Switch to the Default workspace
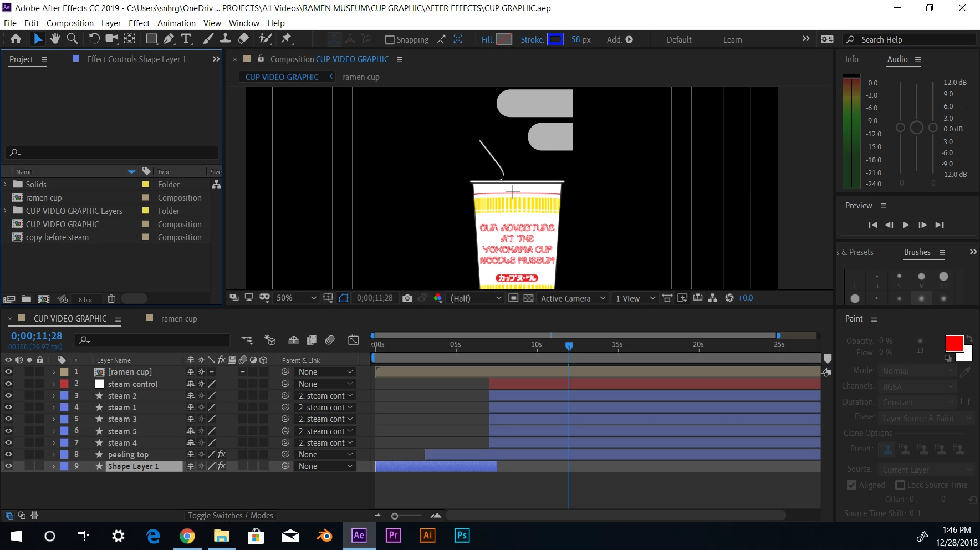The height and width of the screenshot is (550, 980). point(679,40)
